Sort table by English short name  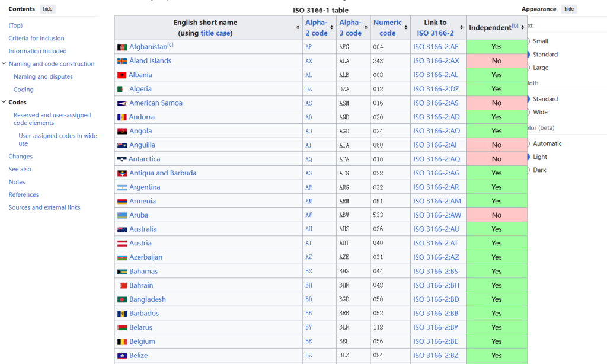point(298,28)
